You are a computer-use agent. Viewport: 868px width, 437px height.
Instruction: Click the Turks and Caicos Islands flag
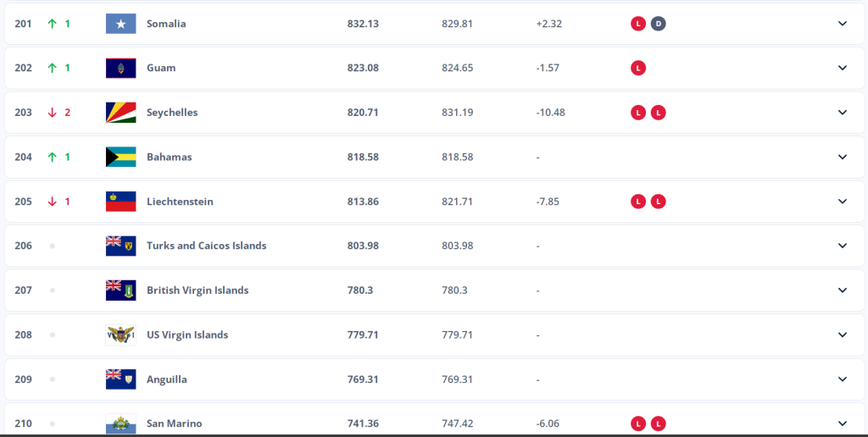pos(120,246)
